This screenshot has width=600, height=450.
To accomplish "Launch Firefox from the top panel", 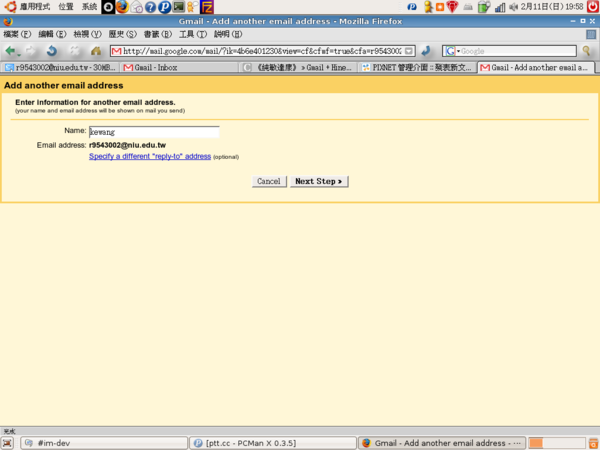I will [122, 7].
